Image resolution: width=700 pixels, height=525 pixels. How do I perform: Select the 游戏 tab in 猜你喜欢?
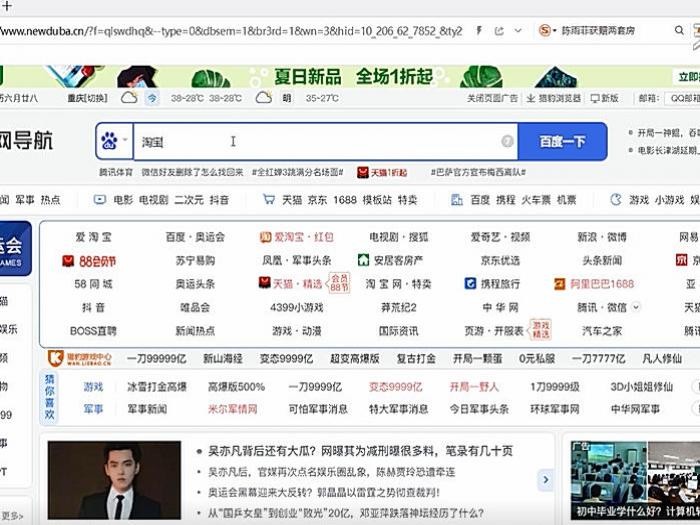point(93,386)
